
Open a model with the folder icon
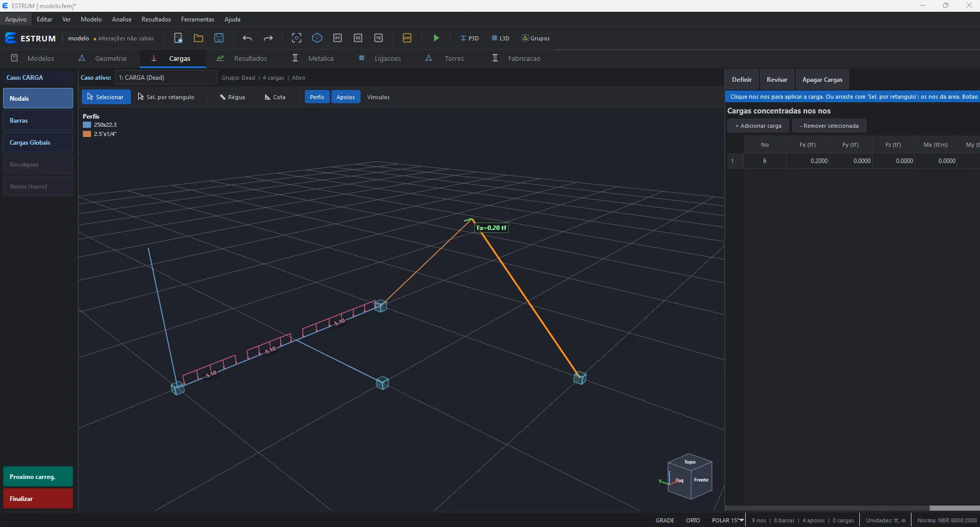[198, 38]
